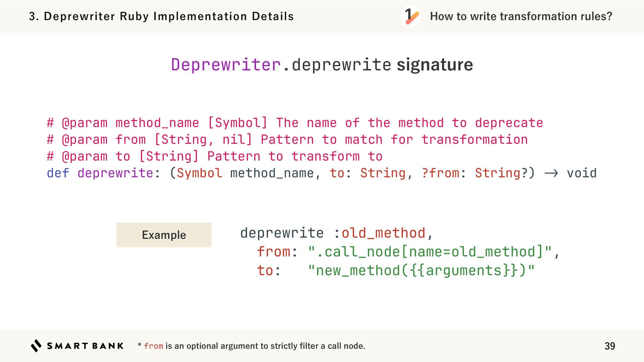This screenshot has width=644, height=362.
Task: Click the beige Example label box
Action: [164, 235]
